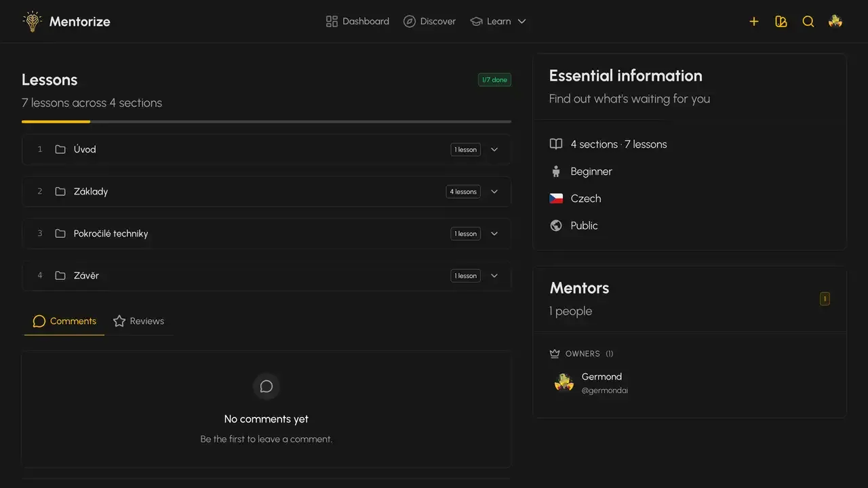Image resolution: width=868 pixels, height=488 pixels.
Task: Switch to the Reviews tab
Action: (x=138, y=321)
